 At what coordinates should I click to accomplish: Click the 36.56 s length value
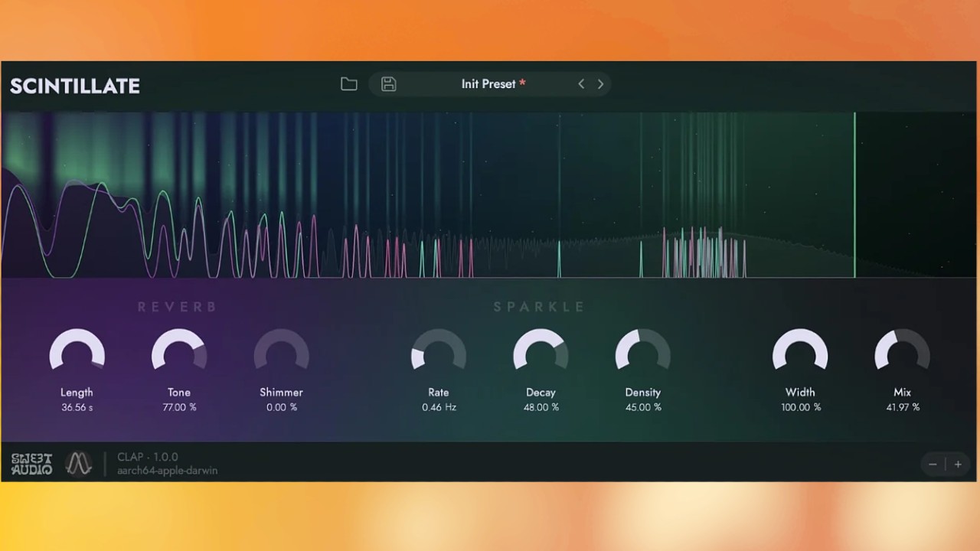(77, 407)
